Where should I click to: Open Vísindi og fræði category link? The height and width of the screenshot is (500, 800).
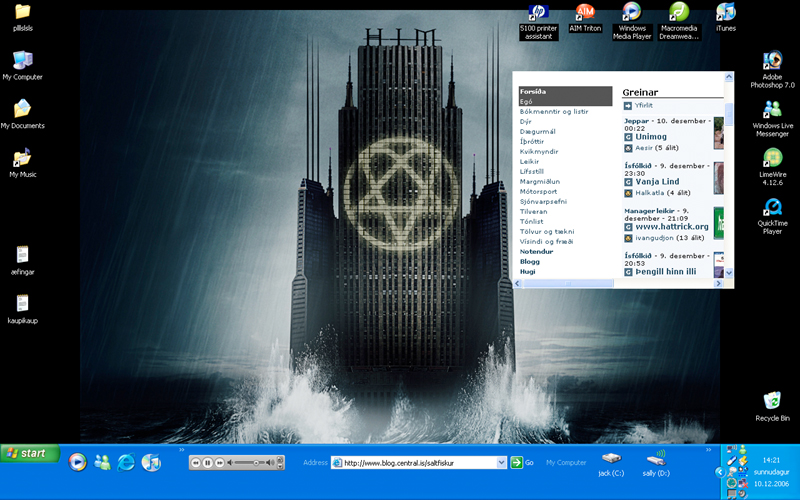point(546,241)
